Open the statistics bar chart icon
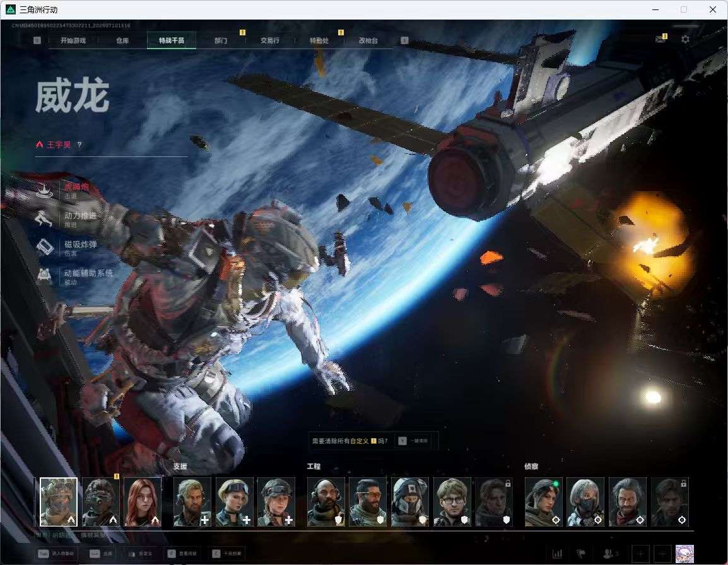Image resolution: width=728 pixels, height=565 pixels. tap(557, 554)
